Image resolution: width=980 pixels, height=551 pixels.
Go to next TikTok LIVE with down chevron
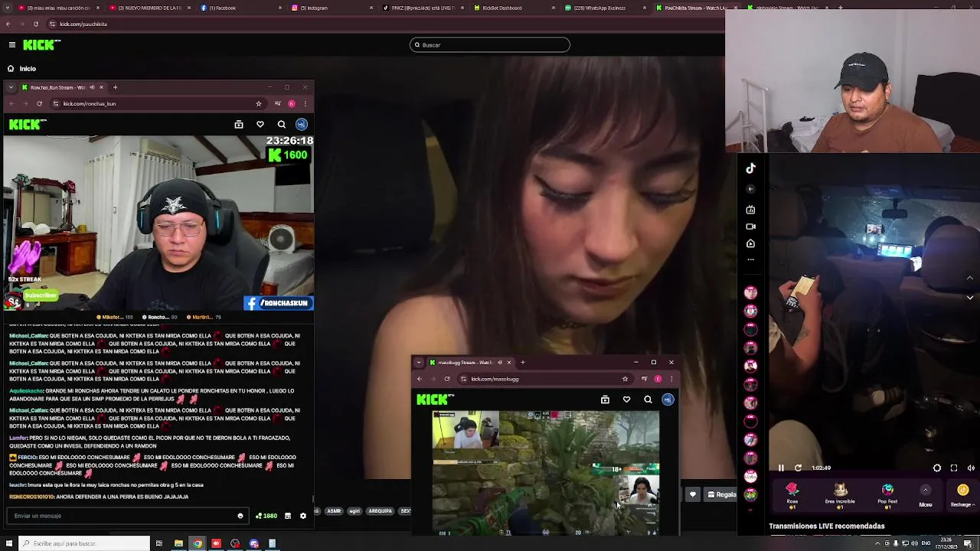[x=970, y=298]
